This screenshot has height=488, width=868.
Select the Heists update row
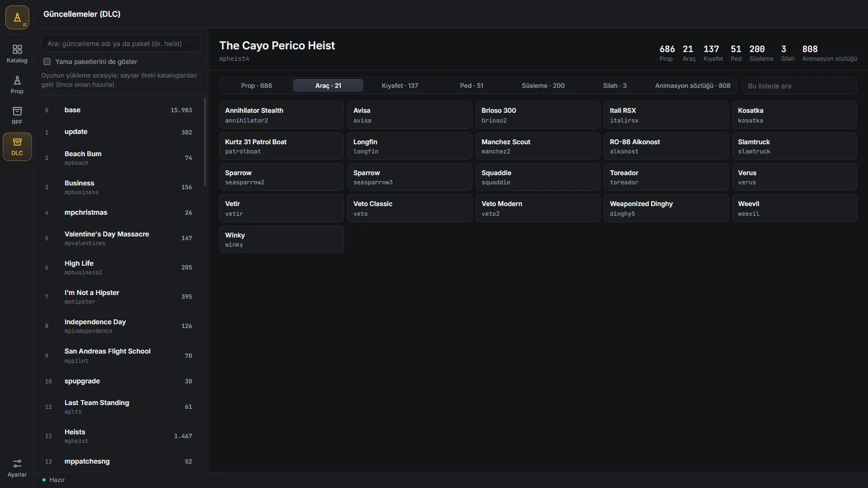tap(119, 436)
